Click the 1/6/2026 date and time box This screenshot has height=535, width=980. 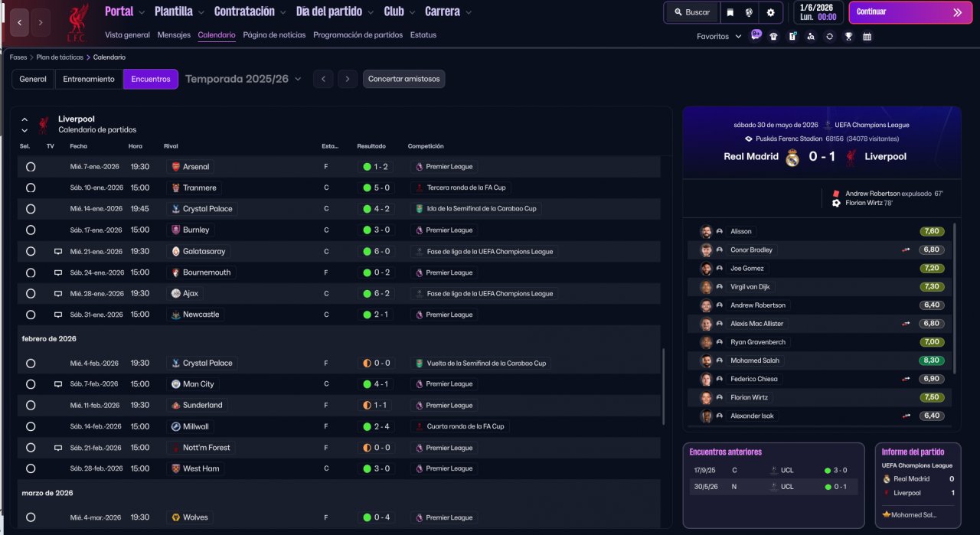[818, 12]
